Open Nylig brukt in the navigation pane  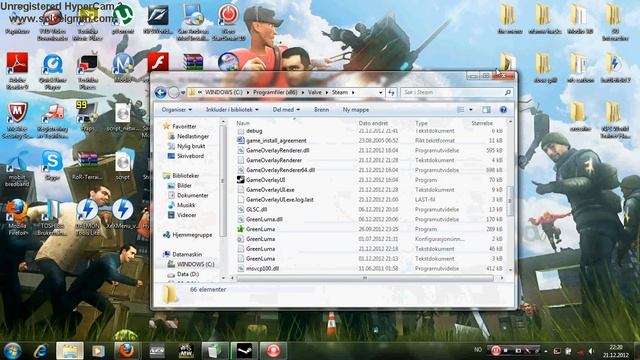click(x=191, y=146)
